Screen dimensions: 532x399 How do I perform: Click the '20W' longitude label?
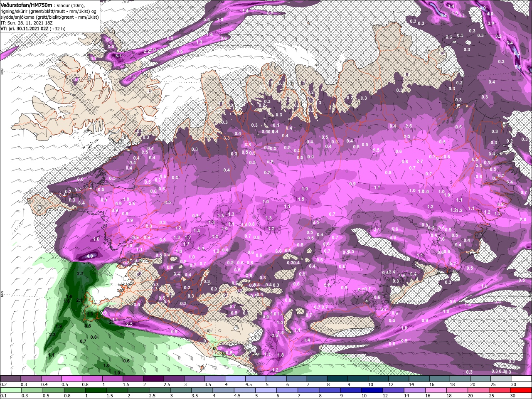pos(221,2)
